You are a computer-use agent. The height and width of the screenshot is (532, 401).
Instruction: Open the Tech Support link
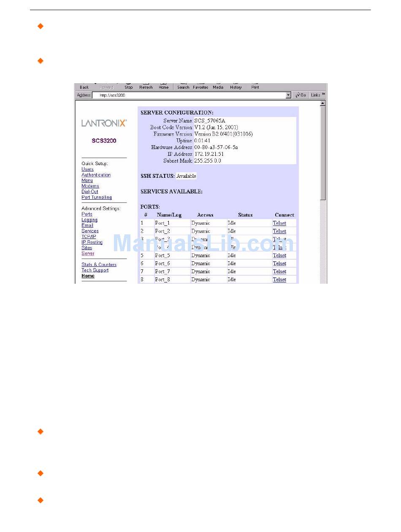click(95, 270)
